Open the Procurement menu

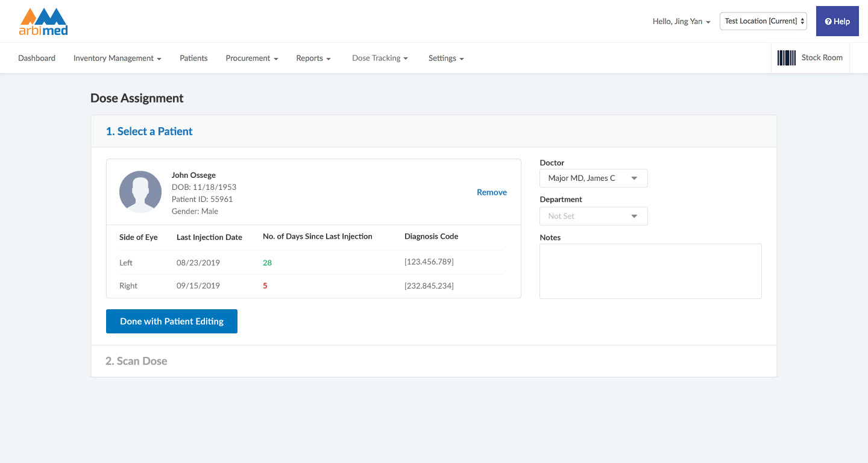pyautogui.click(x=251, y=58)
